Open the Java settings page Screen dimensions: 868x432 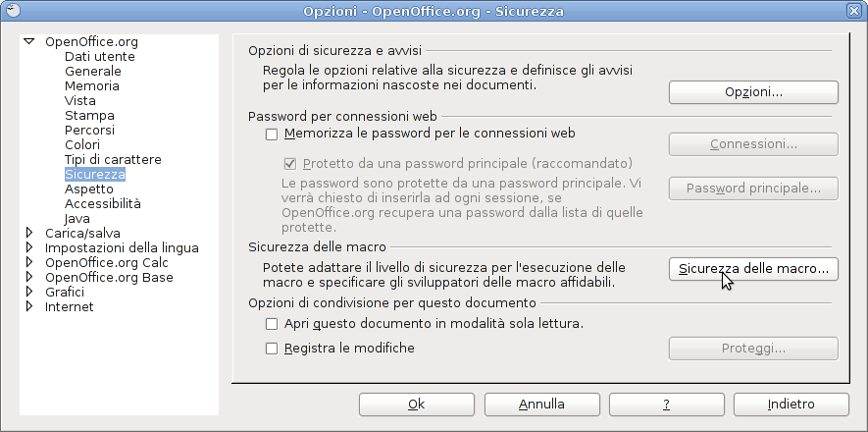pos(77,218)
